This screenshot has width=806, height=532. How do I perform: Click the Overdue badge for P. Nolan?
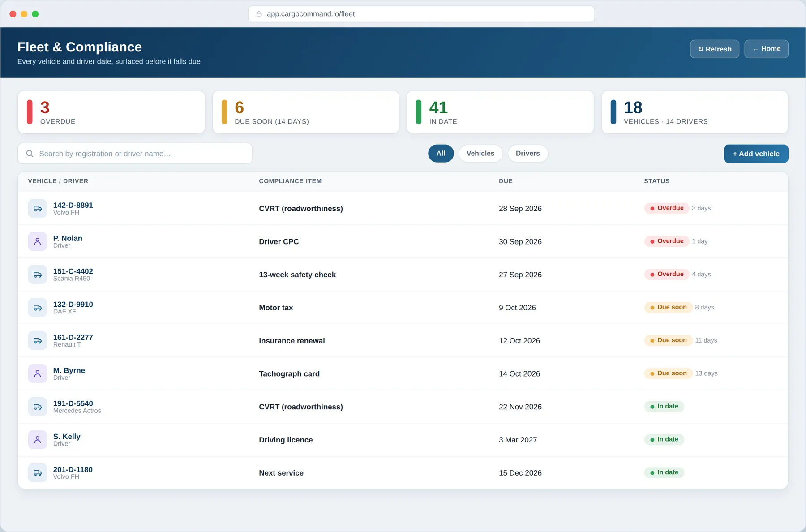point(666,241)
